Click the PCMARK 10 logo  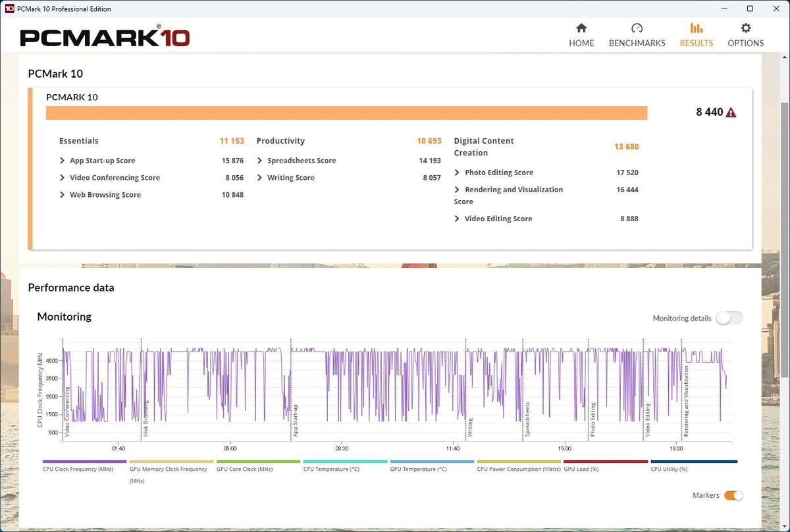105,36
